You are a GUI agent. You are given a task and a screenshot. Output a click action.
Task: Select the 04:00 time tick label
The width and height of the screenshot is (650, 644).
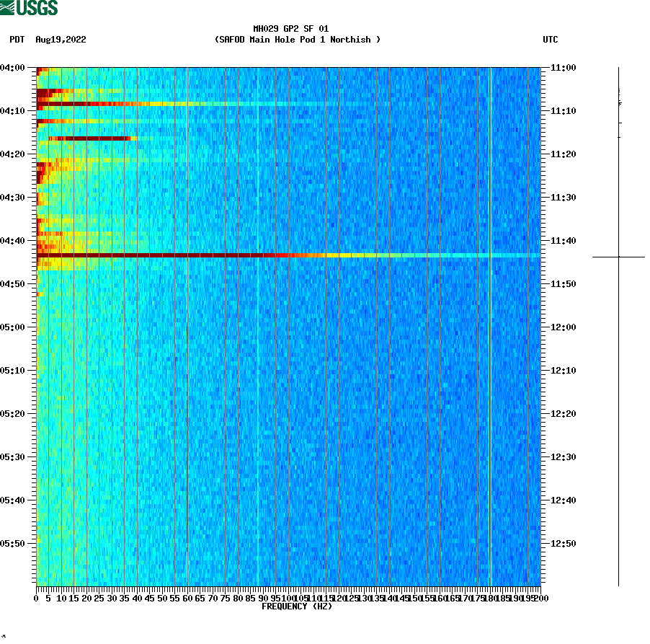pyautogui.click(x=14, y=68)
